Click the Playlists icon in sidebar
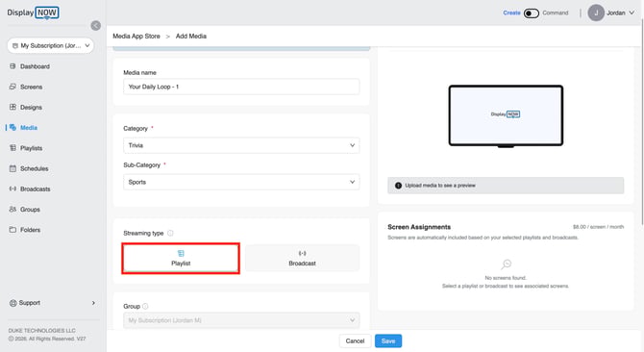This screenshot has width=644, height=352. (12, 148)
